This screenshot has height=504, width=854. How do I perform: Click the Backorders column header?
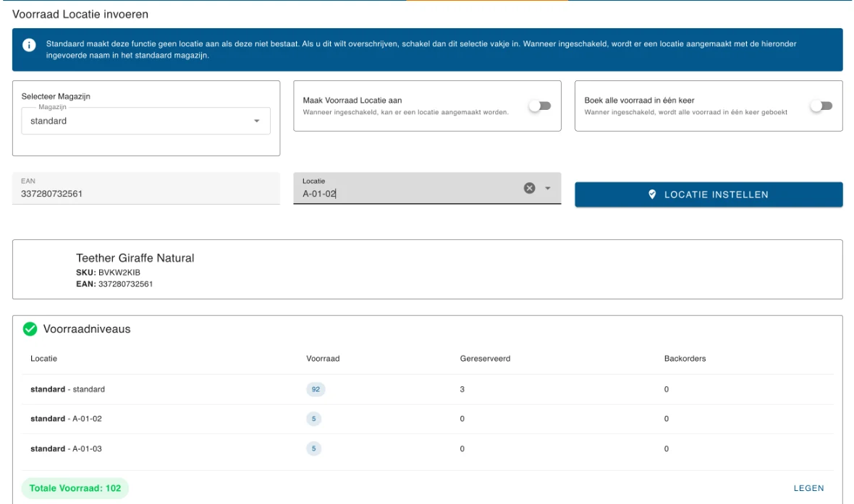[x=685, y=359]
